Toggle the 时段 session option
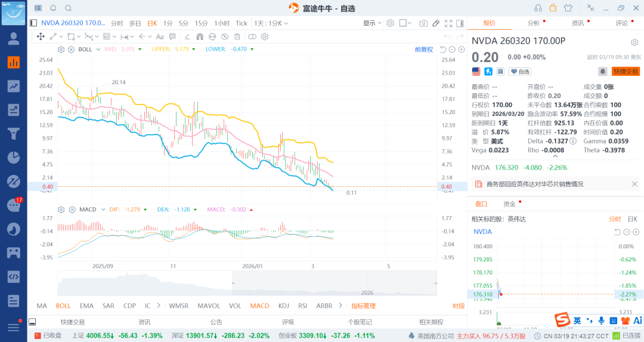Screen dimensions: 644x342 tap(459, 306)
